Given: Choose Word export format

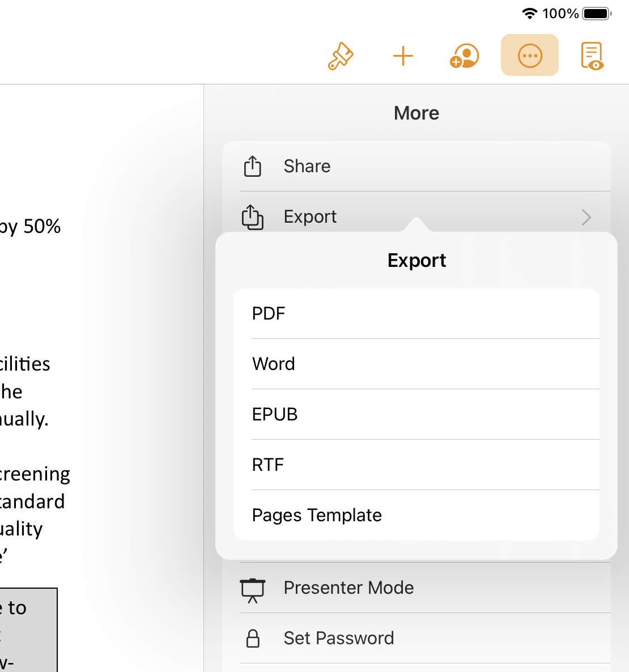Looking at the screenshot, I should click(274, 364).
